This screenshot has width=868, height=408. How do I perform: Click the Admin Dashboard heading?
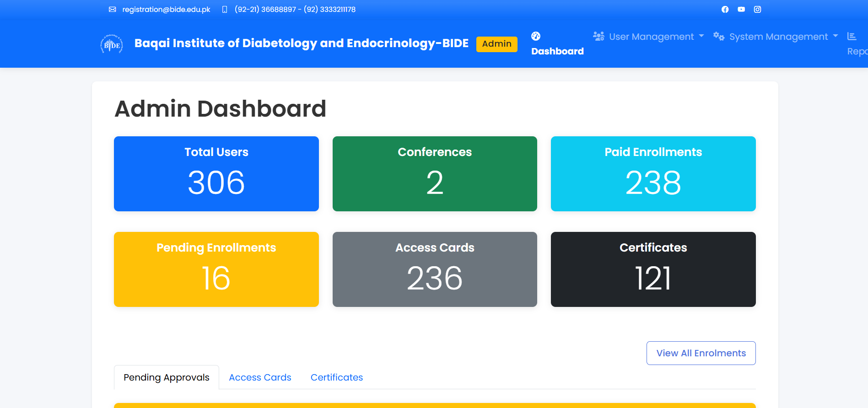click(x=221, y=109)
